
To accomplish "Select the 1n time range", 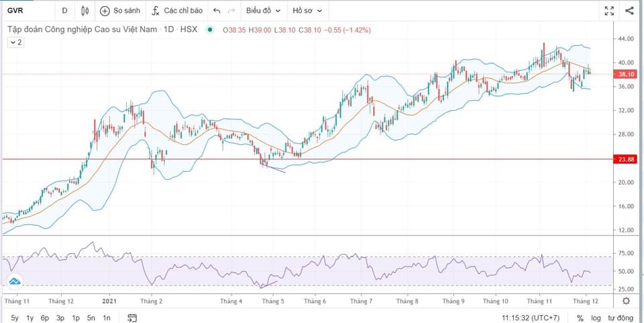I will tap(107, 318).
